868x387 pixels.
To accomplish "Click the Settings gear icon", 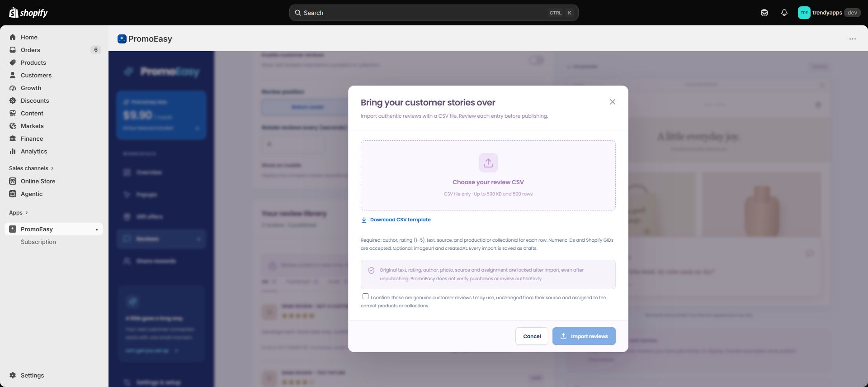I will (x=13, y=375).
